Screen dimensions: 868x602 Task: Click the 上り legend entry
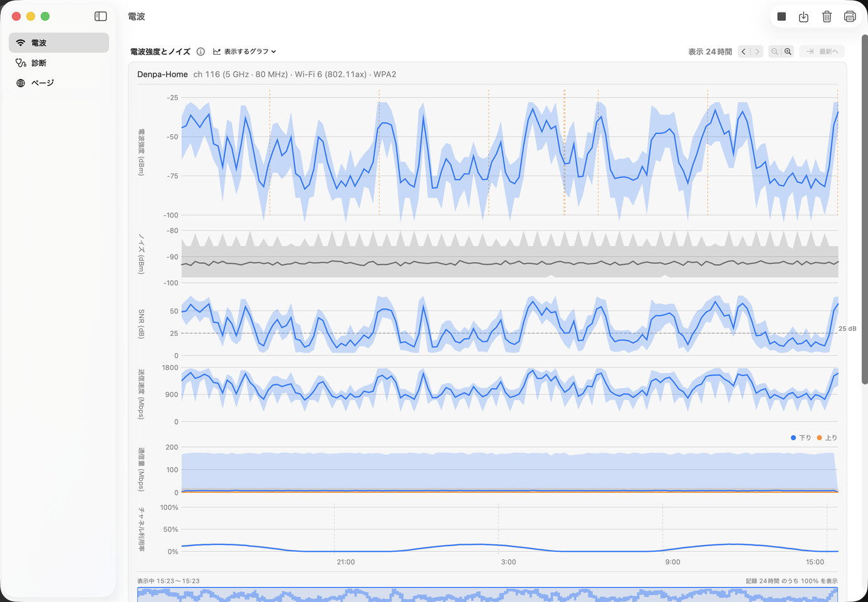827,438
